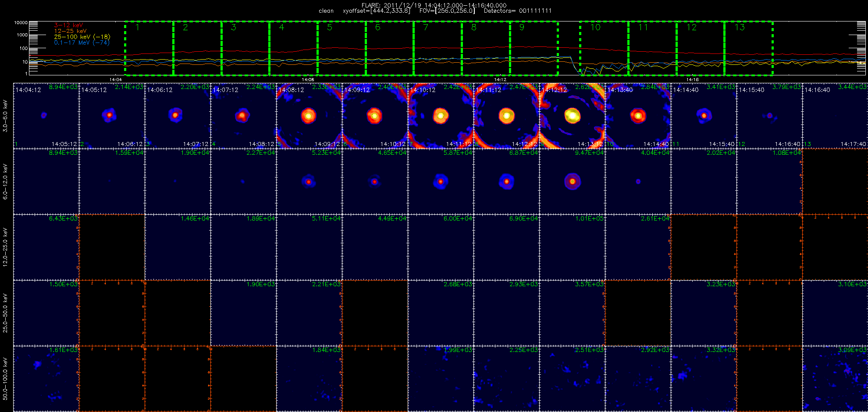The image size is (868, 412).
Task: Click the 1.08E+04 peak value label
Action: pos(787,153)
